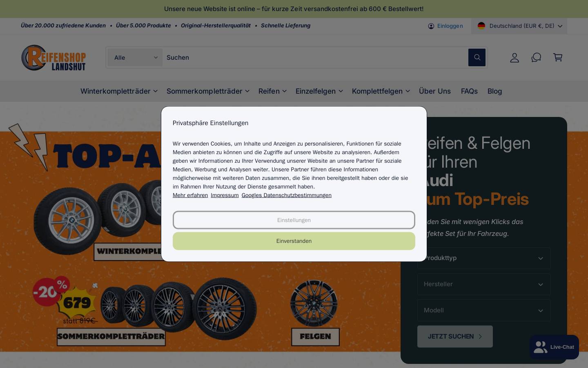Go to Über Uns page

[435, 91]
